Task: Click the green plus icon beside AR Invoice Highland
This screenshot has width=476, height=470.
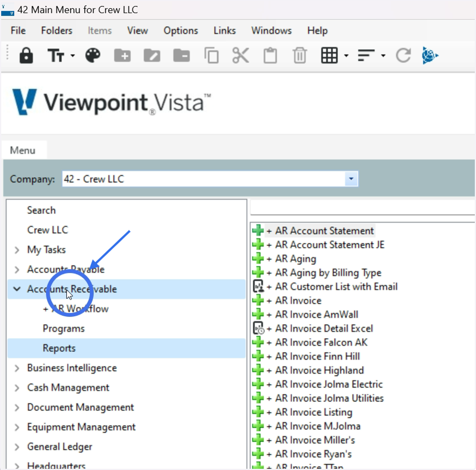Action: [258, 370]
